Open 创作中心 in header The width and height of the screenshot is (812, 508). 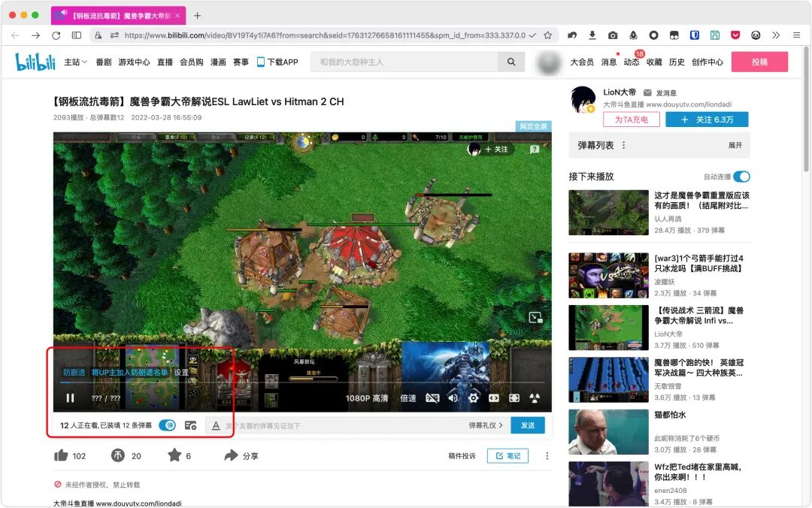point(707,62)
